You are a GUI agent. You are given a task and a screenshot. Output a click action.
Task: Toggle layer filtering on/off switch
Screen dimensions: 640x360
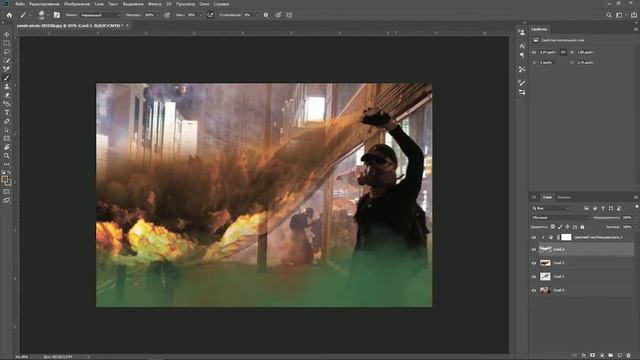coord(637,207)
